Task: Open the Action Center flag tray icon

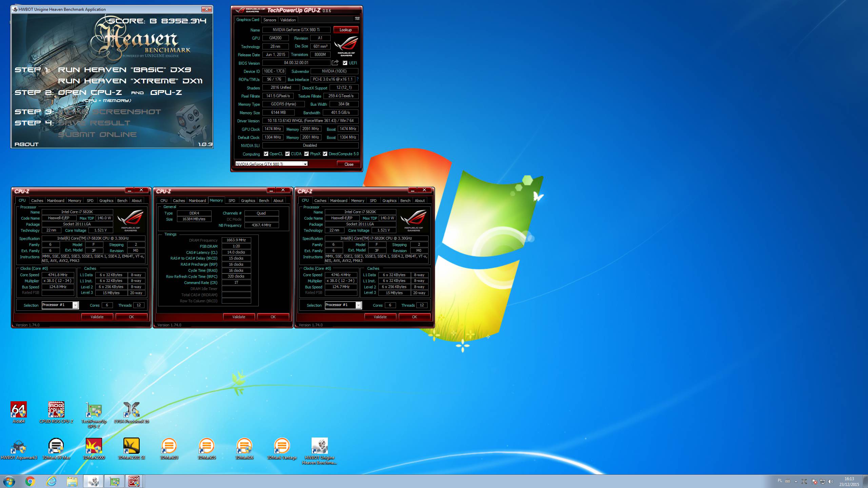Action: click(814, 482)
